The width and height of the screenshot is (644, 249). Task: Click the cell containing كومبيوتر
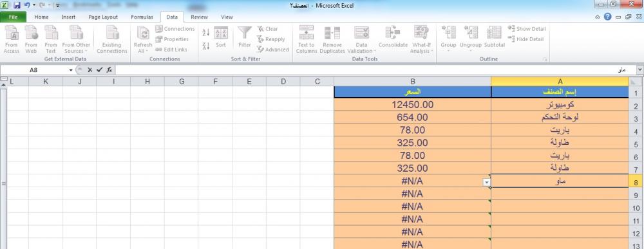point(560,105)
